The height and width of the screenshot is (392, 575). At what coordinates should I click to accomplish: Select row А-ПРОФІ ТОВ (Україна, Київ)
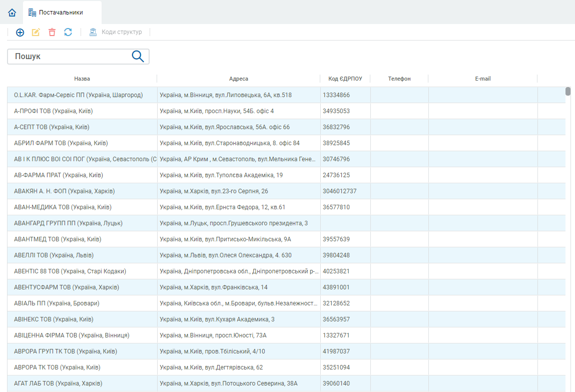tap(286, 111)
